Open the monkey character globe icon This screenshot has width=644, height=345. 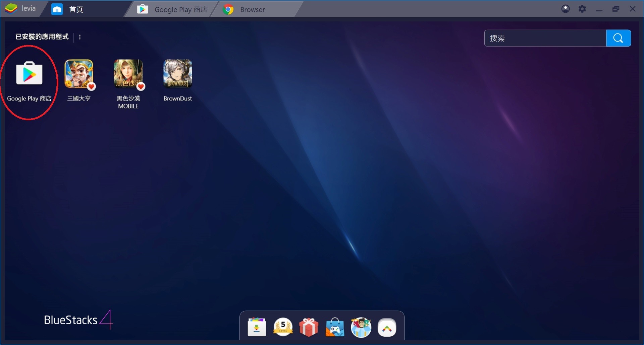click(361, 327)
